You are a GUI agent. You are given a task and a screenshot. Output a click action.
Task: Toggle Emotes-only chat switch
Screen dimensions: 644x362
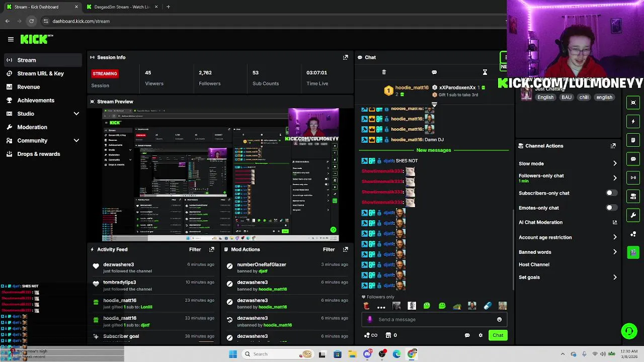(611, 208)
